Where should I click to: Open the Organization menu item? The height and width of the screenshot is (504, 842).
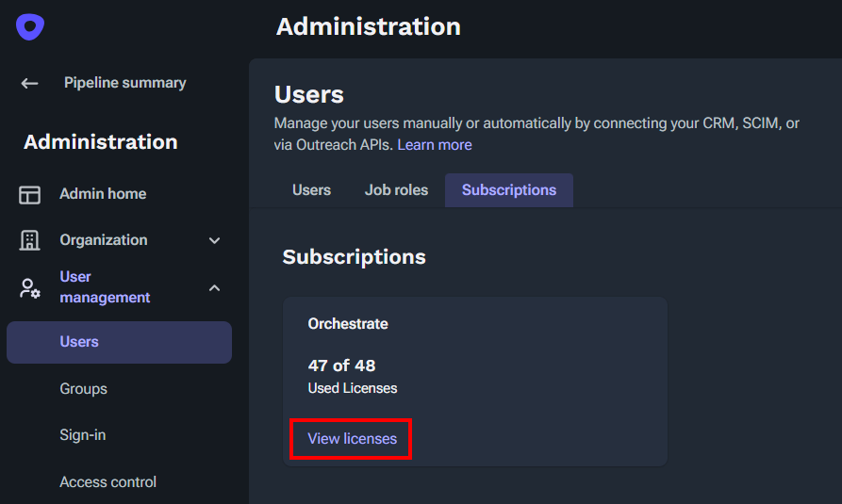[x=104, y=240]
